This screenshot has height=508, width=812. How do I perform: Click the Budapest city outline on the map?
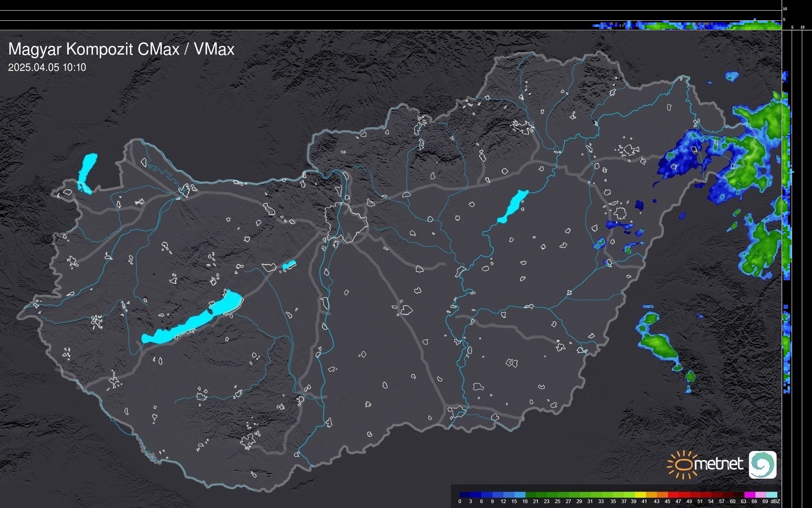[x=346, y=222]
